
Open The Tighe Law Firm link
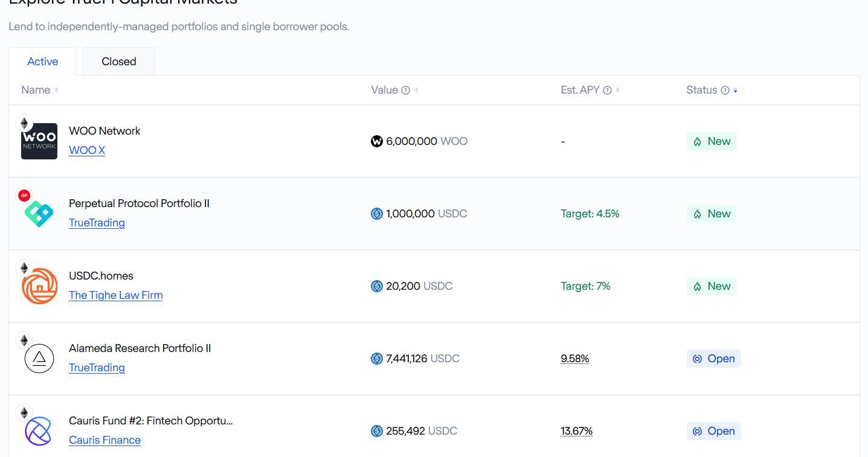tap(115, 295)
